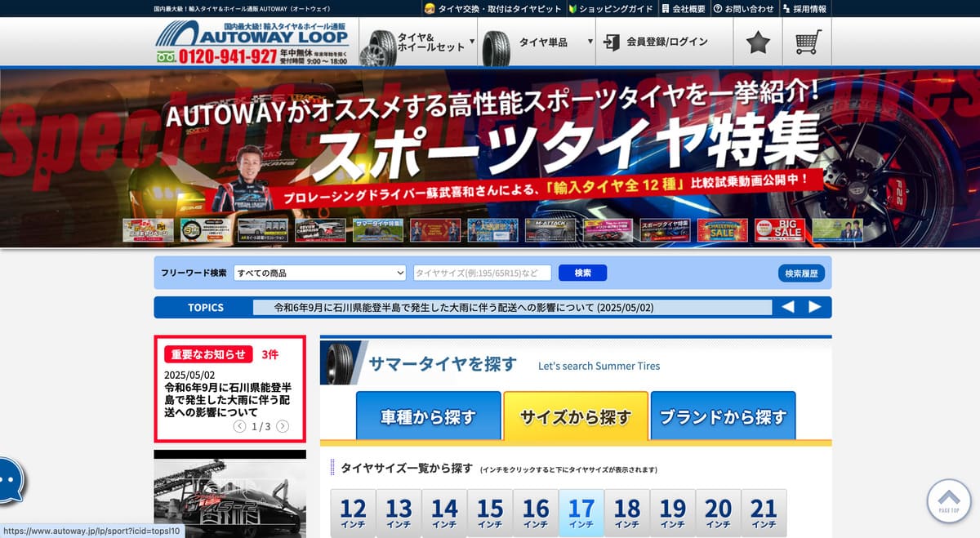Select 18 inch tire size
This screenshot has height=538, width=980.
point(627,513)
